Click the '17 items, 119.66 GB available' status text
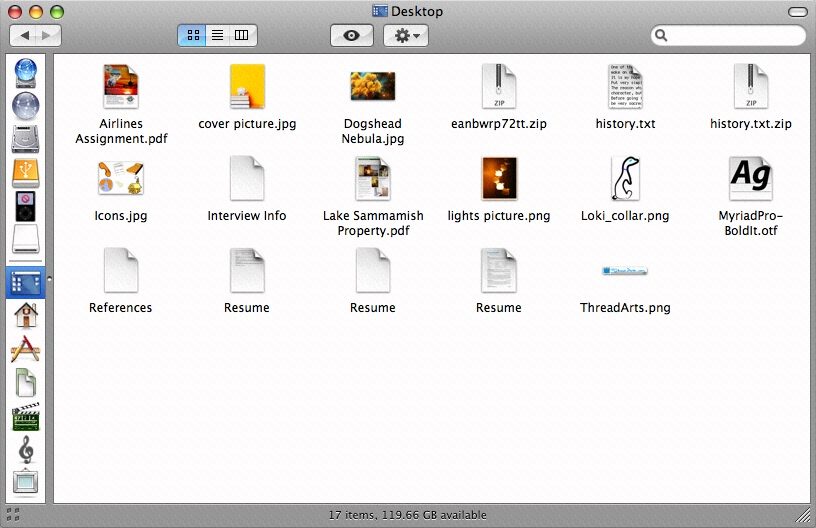Screen dimensions: 816x528 point(407,515)
